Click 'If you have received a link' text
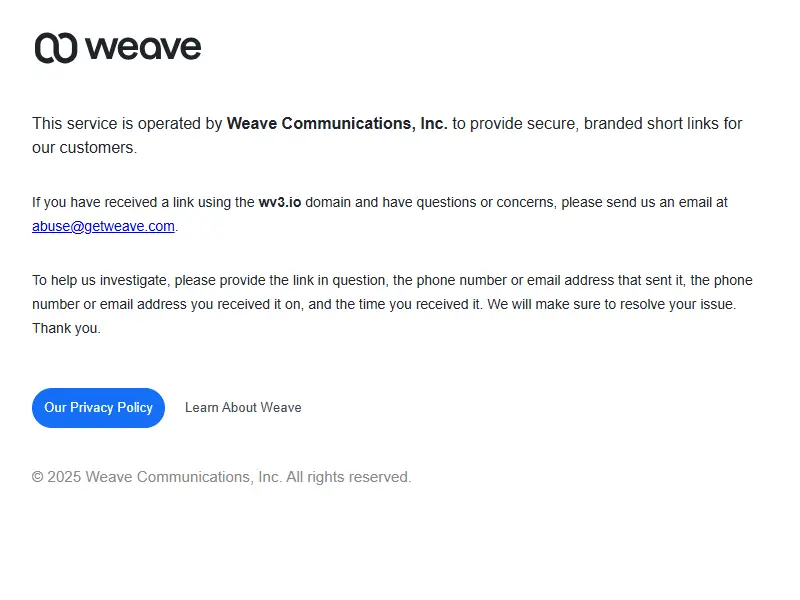This screenshot has width=800, height=600. (x=116, y=202)
